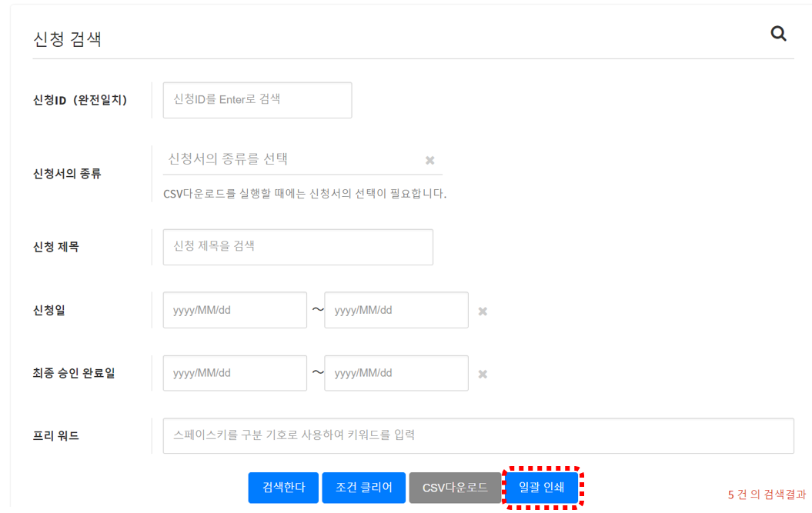Click into the 신청 제목 search field

pyautogui.click(x=298, y=247)
